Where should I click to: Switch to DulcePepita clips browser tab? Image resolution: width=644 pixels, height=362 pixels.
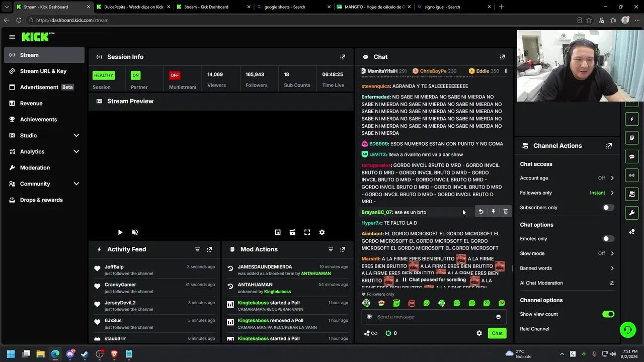[132, 7]
